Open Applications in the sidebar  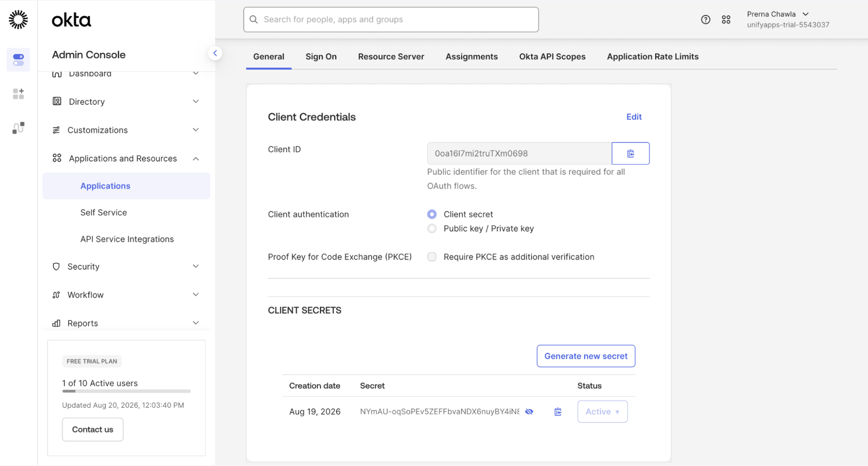[x=126, y=186]
